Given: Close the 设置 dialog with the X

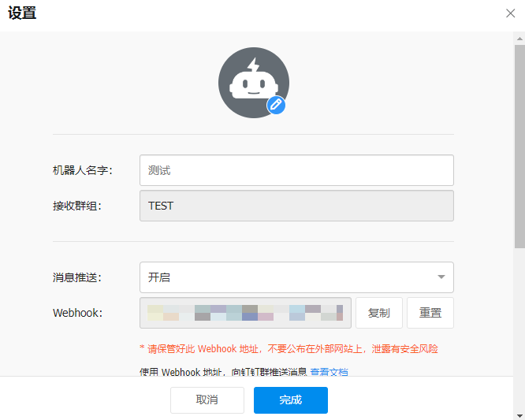Looking at the screenshot, I should [x=511, y=13].
